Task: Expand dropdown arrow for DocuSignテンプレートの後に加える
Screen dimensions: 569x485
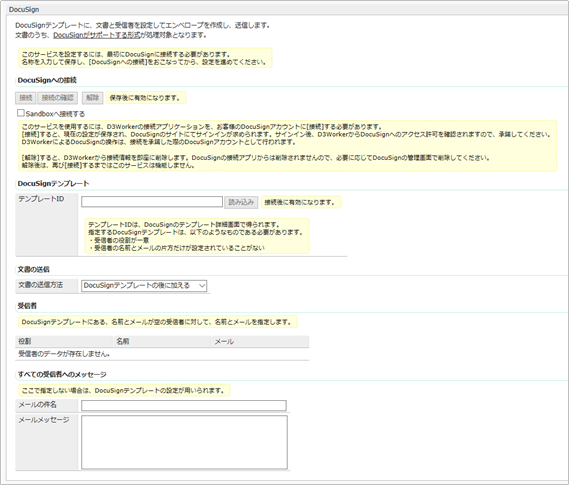Action: click(202, 286)
